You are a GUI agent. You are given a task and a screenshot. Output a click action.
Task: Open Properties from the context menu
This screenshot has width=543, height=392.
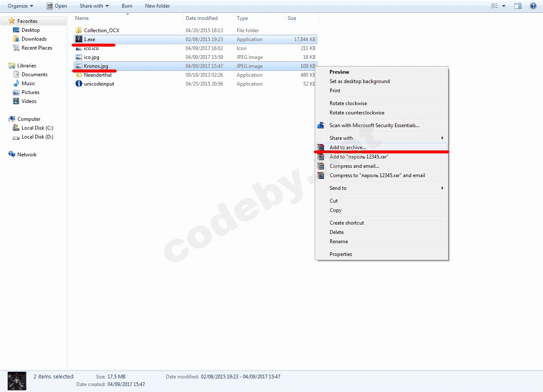click(341, 254)
